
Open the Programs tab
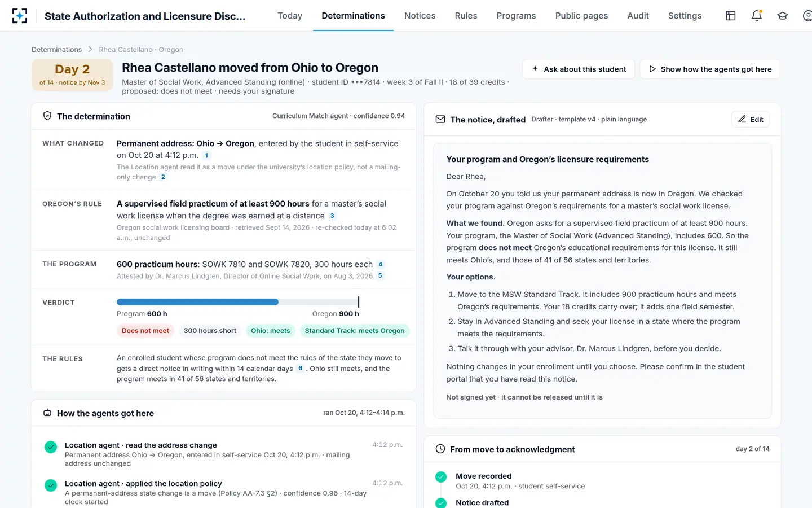pyautogui.click(x=516, y=16)
